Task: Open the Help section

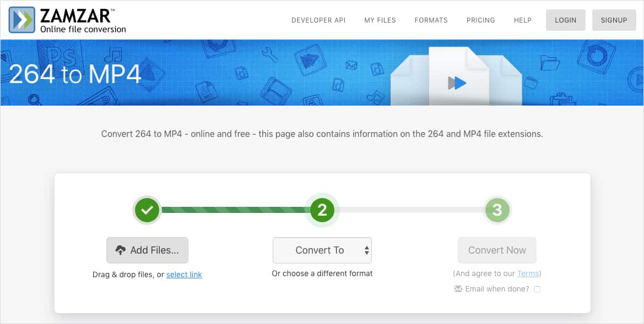Action: click(522, 20)
